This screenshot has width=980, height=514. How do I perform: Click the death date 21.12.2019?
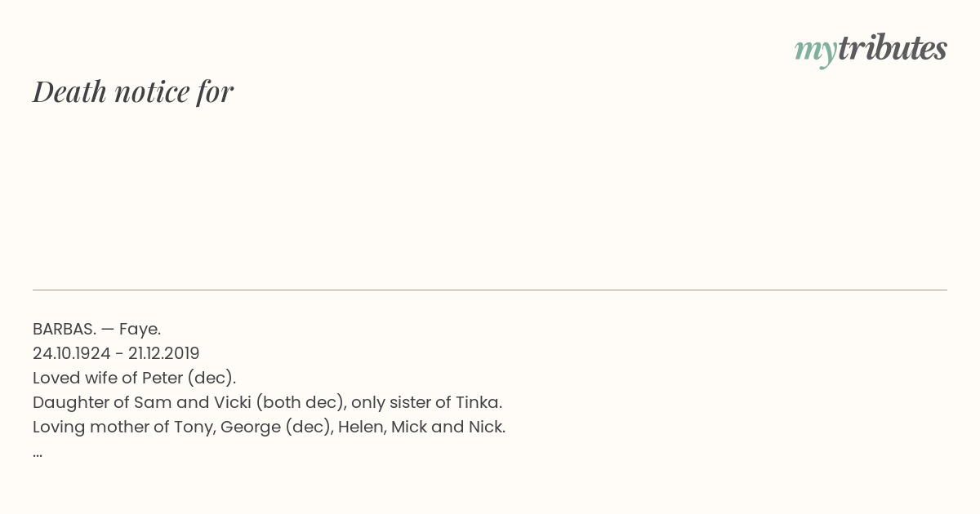[163, 353]
